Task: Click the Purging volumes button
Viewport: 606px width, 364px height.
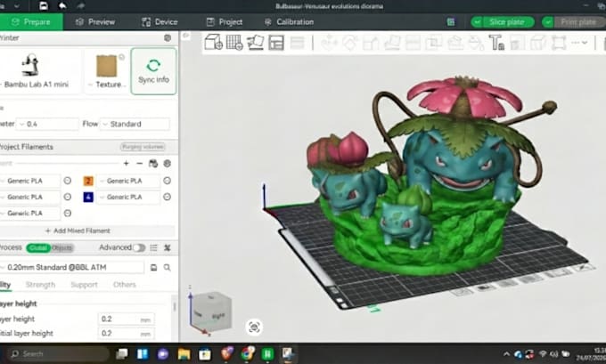Action: [x=143, y=147]
